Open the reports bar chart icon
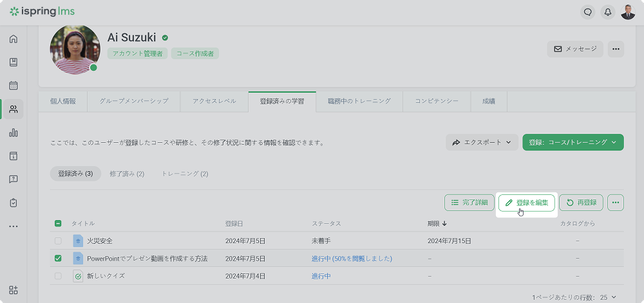This screenshot has width=644, height=303. point(13,133)
